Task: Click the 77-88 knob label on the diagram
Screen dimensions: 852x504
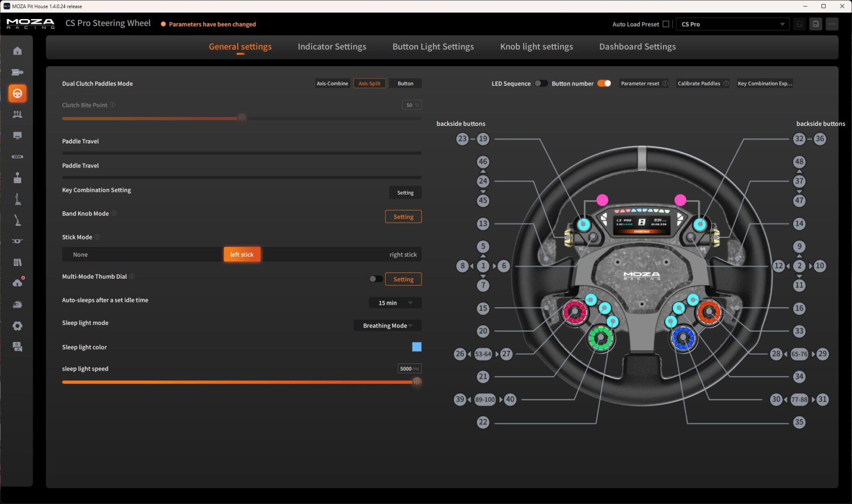Action: 799,399
